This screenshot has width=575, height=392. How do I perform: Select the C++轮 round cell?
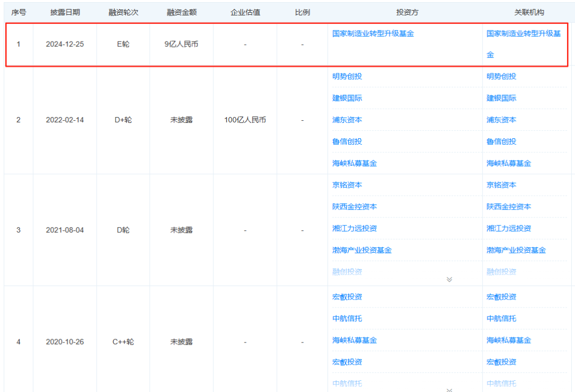tap(123, 342)
